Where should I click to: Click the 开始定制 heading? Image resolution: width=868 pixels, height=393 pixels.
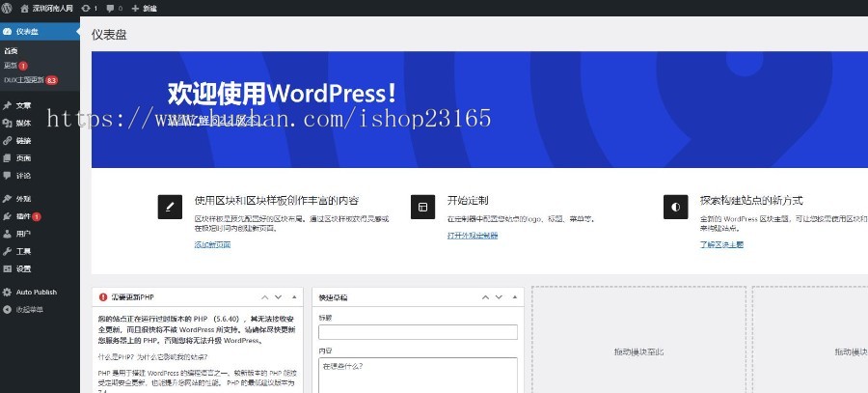pyautogui.click(x=468, y=201)
